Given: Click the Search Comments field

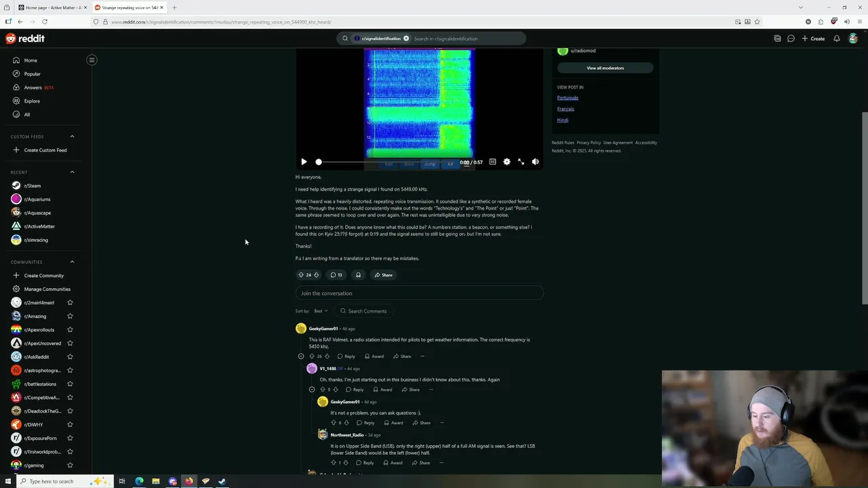Looking at the screenshot, I should click(x=363, y=311).
